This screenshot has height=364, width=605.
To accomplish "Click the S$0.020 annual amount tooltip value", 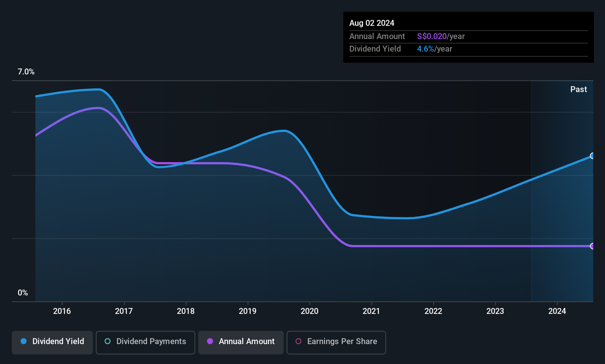I will tap(432, 36).
